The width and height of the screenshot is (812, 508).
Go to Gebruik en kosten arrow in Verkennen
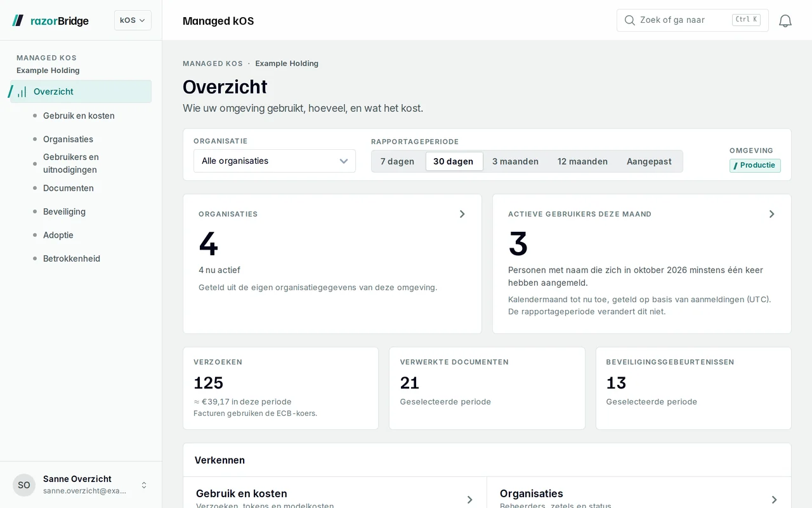[x=470, y=500]
